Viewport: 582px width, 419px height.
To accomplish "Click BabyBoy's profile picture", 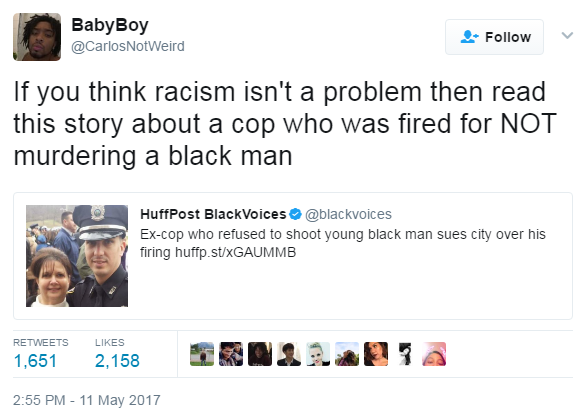I will pyautogui.click(x=37, y=37).
